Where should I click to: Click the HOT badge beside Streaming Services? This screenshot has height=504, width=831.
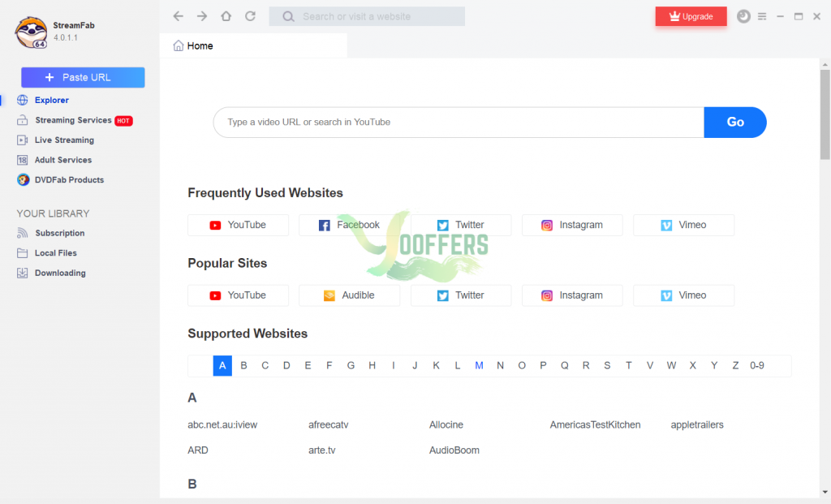(x=123, y=121)
